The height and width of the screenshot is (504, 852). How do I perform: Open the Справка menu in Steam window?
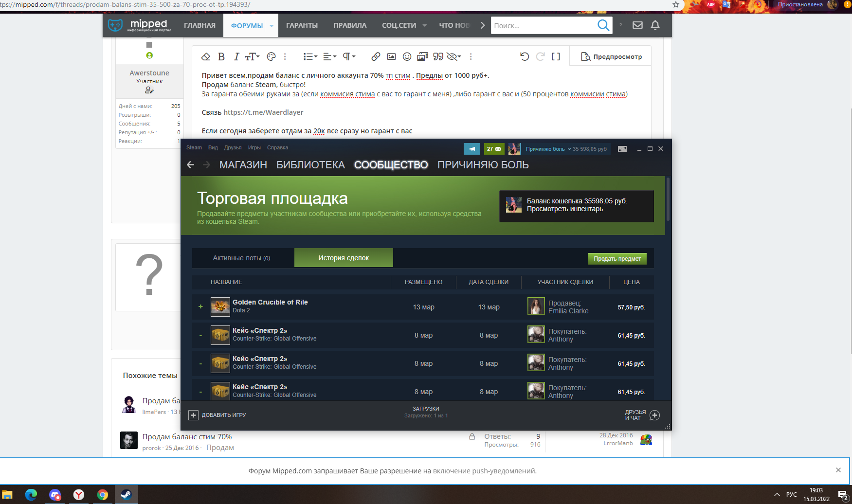277,147
